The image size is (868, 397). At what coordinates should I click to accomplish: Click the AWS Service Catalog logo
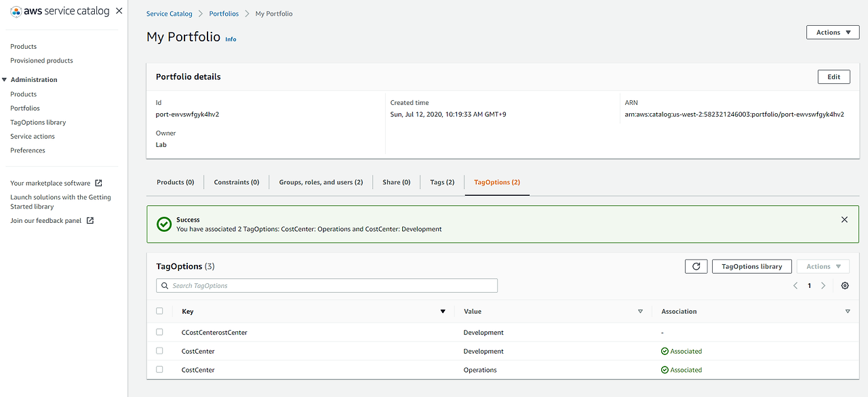coord(60,12)
